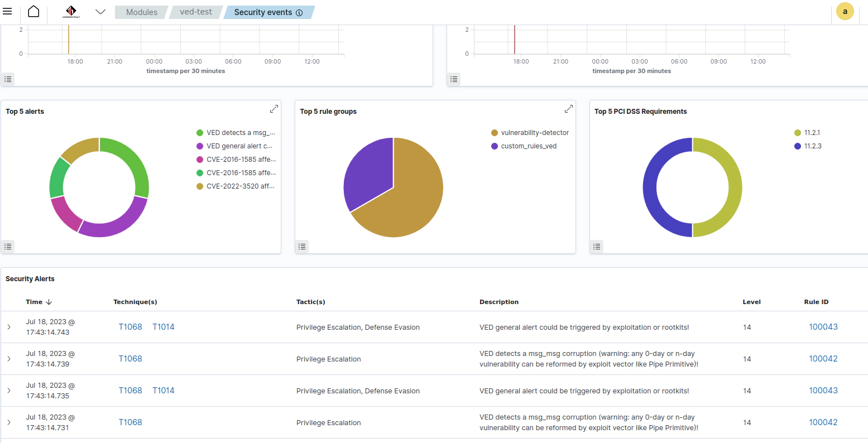This screenshot has height=443, width=868.
Task: Open rule 100042 in 17:43:14.731 row
Action: (823, 422)
